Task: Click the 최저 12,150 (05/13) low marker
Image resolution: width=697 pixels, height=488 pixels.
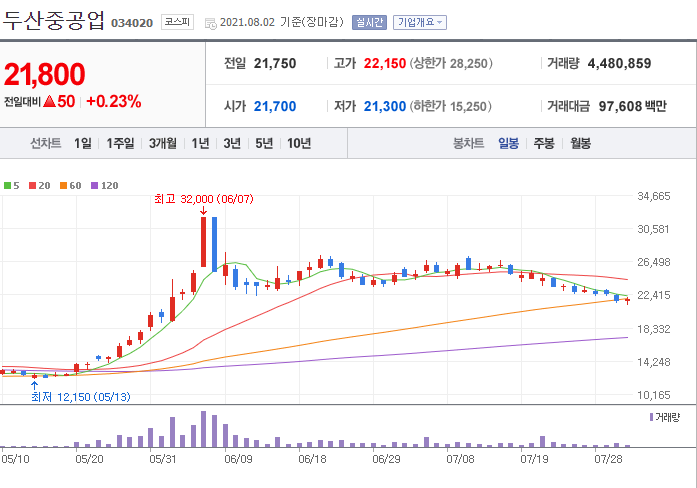Action: tap(80, 397)
